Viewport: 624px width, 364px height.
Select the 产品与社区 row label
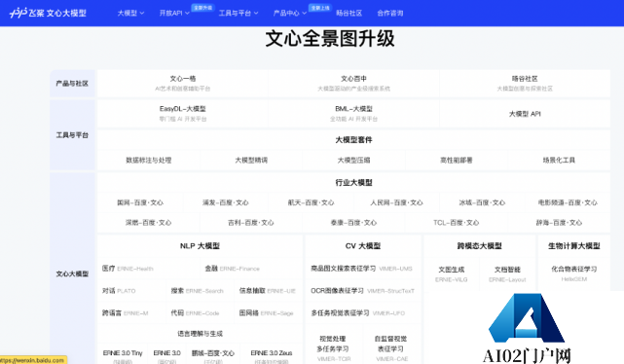click(x=72, y=84)
